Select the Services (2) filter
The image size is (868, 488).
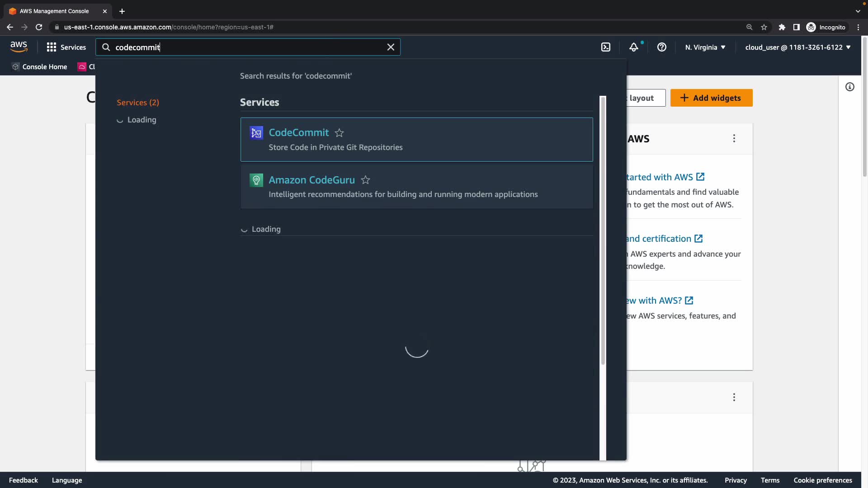(x=138, y=103)
